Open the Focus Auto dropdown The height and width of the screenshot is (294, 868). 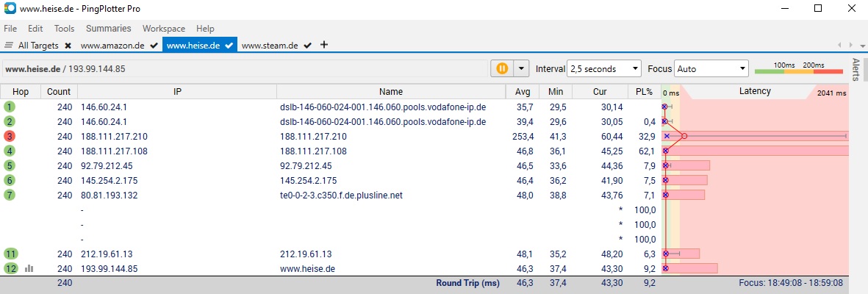point(711,69)
